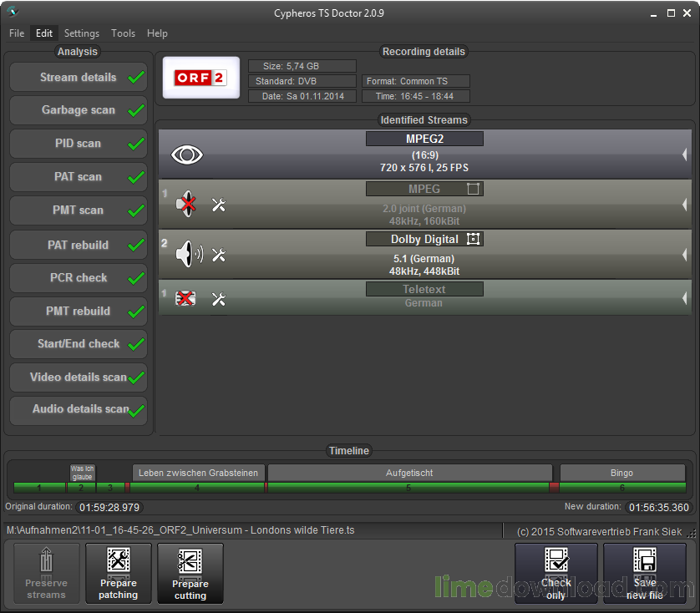
Task: Click the wrench icon on Dolby Digital stream
Action: coord(219,256)
